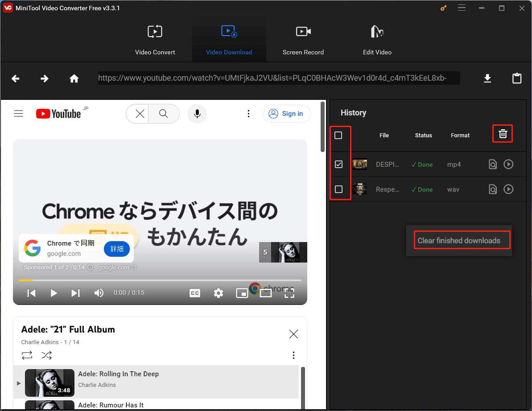Click the Format column header
The height and width of the screenshot is (411, 532).
tap(460, 136)
